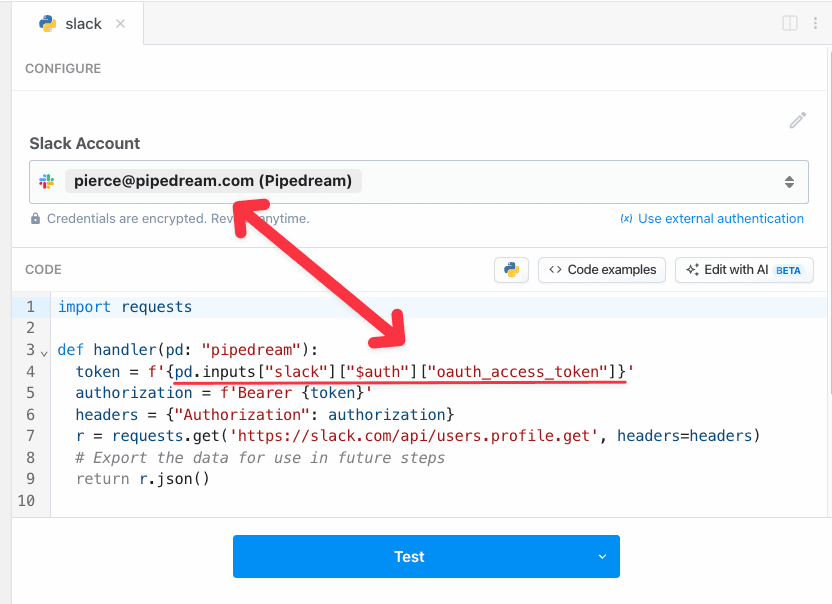The image size is (832, 604).
Task: Toggle the split panel layout icon
Action: 790,23
